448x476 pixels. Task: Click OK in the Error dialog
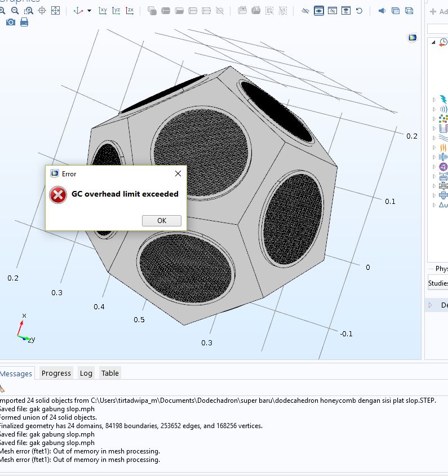tap(162, 220)
